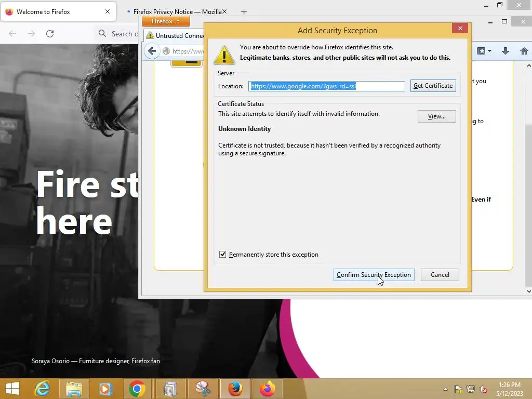Open clock showing 1:26 PM

click(509, 389)
